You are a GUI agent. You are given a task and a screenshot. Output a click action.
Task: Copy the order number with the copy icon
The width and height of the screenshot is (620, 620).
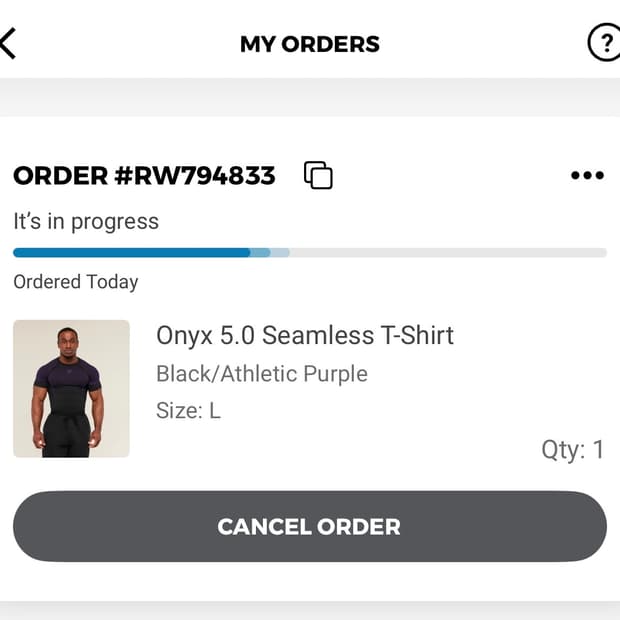pos(318,175)
